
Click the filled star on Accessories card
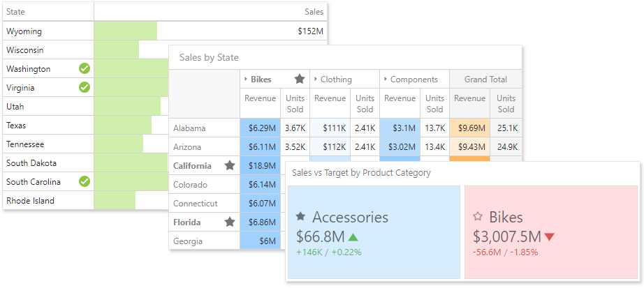pos(300,217)
